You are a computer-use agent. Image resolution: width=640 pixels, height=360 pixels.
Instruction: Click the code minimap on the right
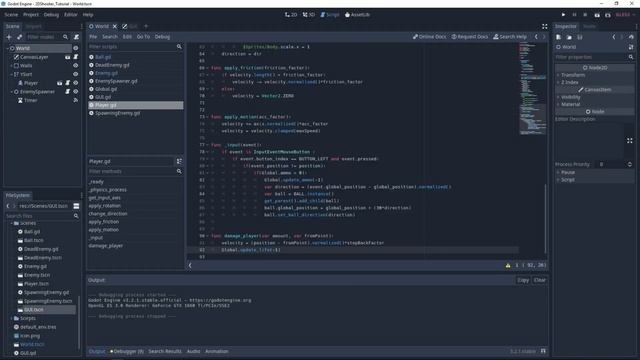(533, 89)
